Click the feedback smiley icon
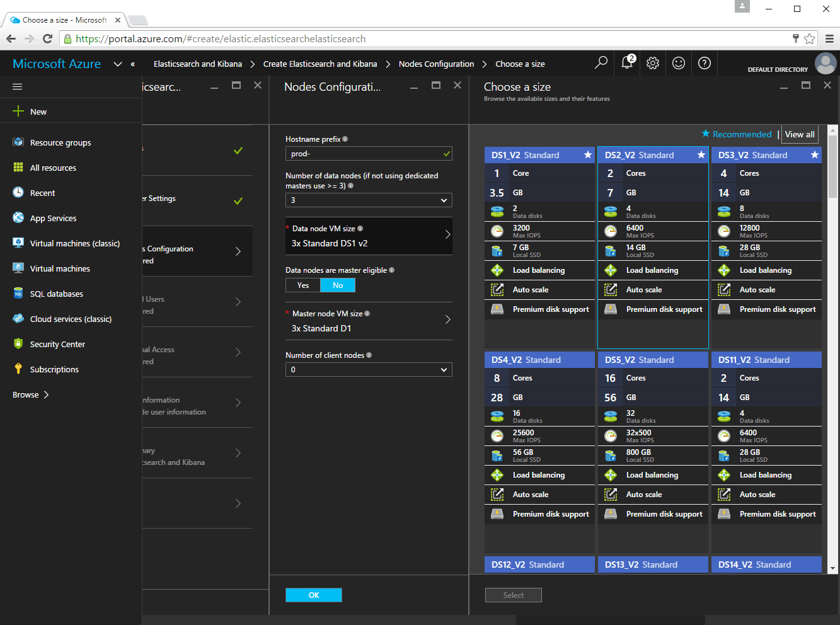The image size is (840, 625). (x=679, y=63)
